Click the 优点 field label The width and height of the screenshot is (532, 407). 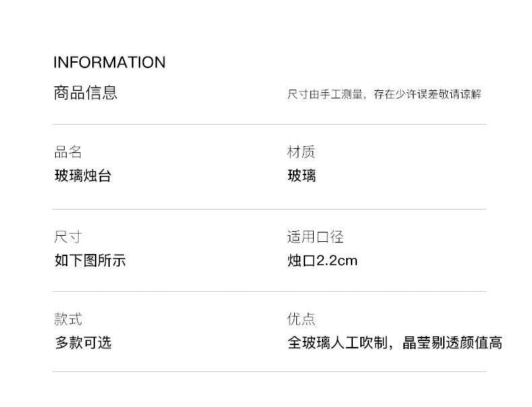pyautogui.click(x=301, y=319)
